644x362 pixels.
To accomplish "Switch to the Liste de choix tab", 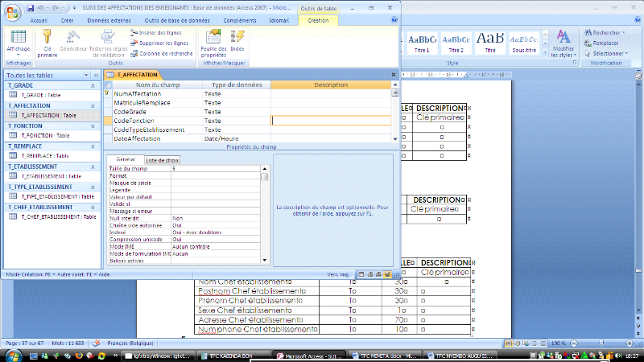I will (162, 160).
